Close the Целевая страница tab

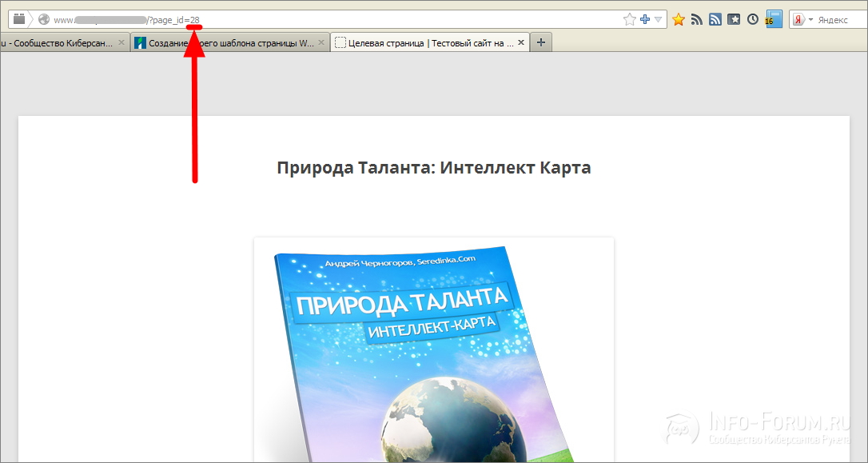[520, 42]
